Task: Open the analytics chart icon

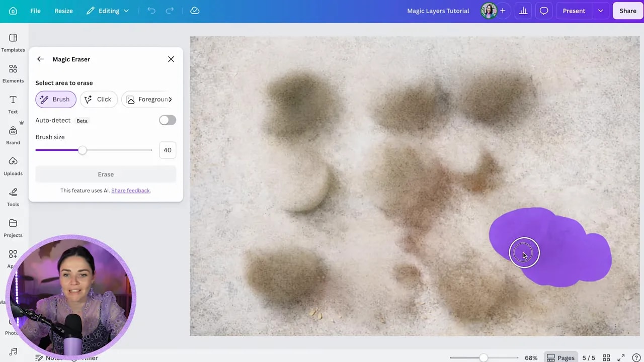Action: (523, 11)
